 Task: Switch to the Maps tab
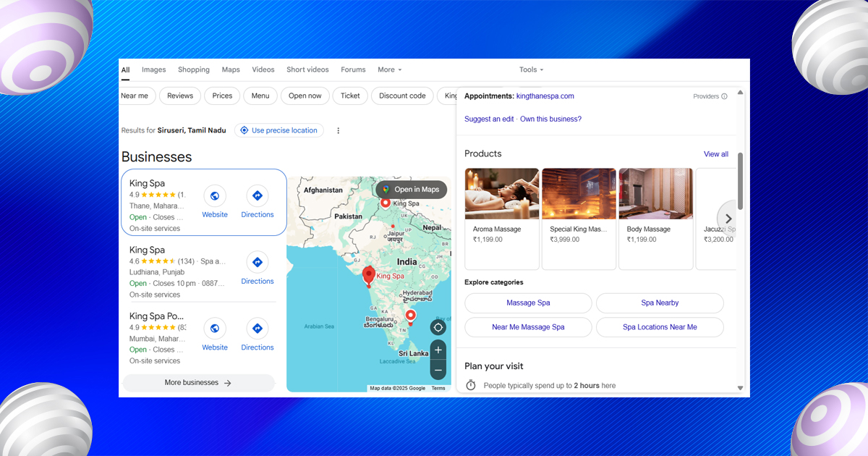[x=231, y=69]
